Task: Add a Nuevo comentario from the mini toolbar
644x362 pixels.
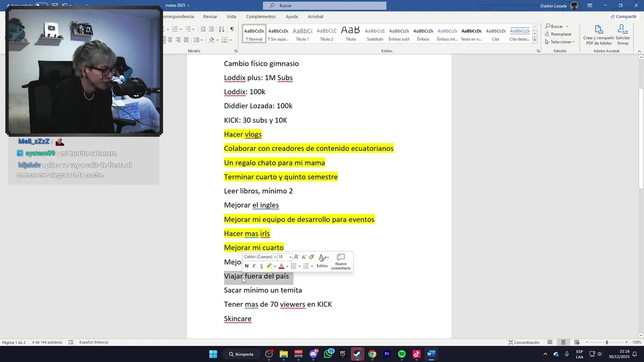Action: [341, 261]
